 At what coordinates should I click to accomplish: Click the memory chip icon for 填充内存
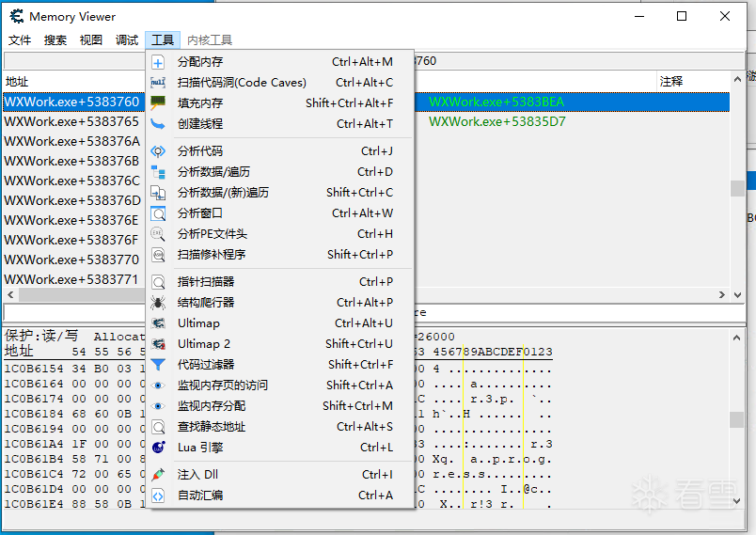point(158,102)
